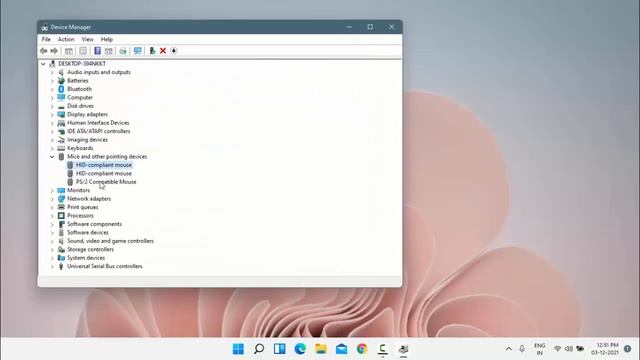640x360 pixels.
Task: Select the highlighted first HID-compliant mouse
Action: pyautogui.click(x=104, y=165)
